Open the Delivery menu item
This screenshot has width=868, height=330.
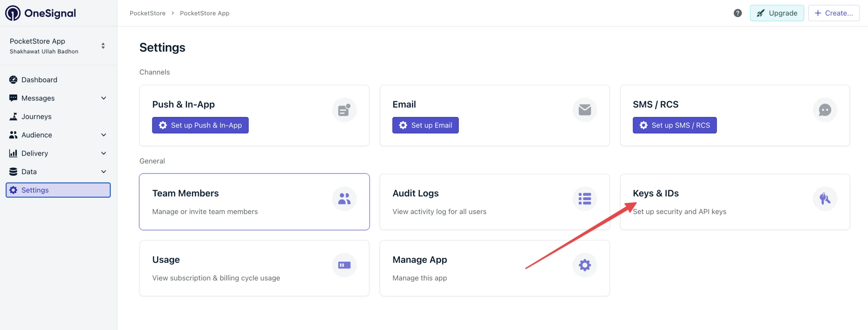58,153
